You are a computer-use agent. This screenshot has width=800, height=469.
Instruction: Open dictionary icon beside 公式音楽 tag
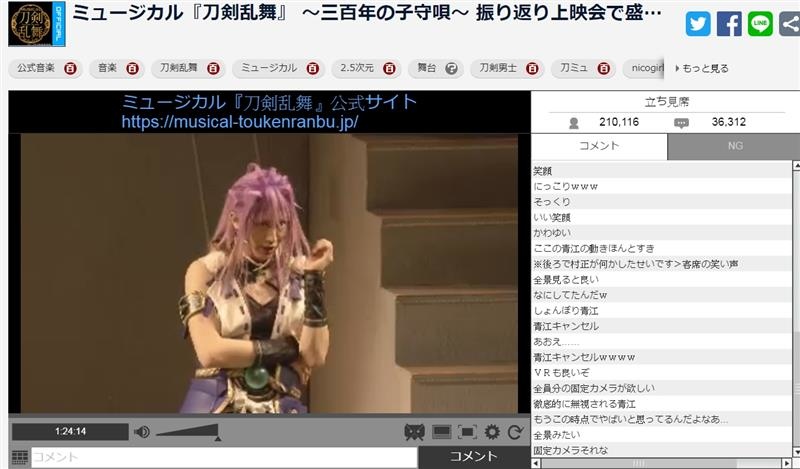tap(70, 68)
